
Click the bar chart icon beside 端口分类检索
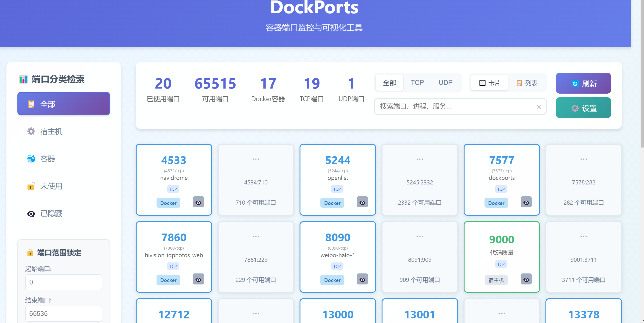tap(24, 79)
